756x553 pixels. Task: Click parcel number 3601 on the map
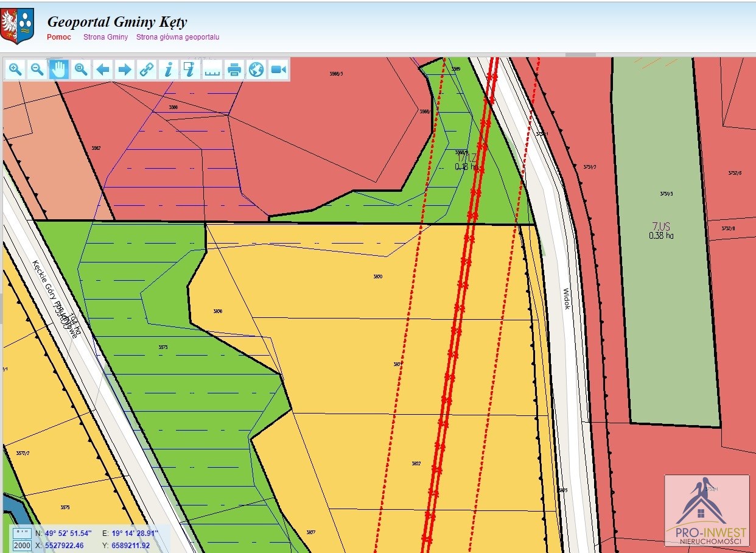[397, 364]
